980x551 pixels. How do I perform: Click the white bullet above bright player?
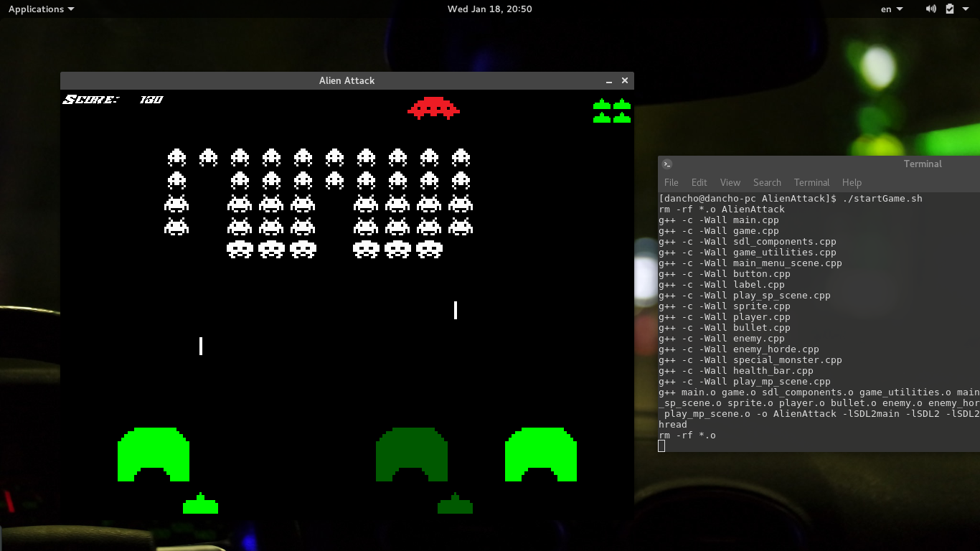(201, 346)
